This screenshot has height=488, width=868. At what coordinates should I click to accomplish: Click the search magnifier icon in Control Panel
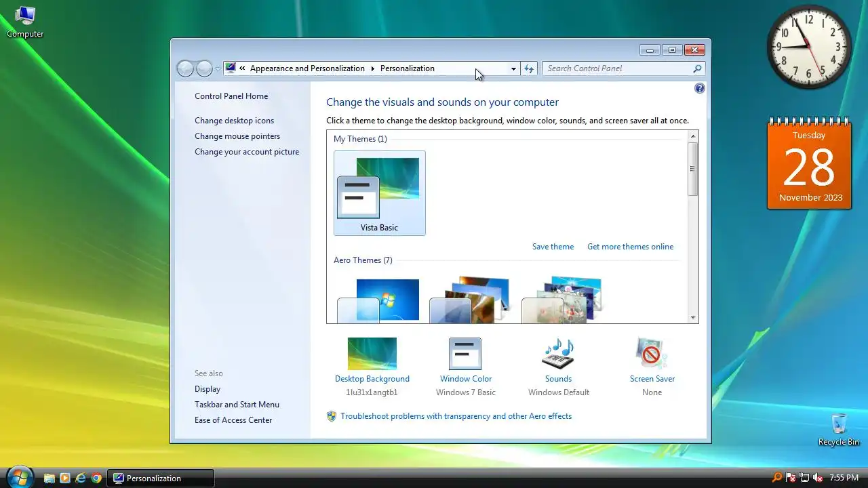click(x=697, y=68)
